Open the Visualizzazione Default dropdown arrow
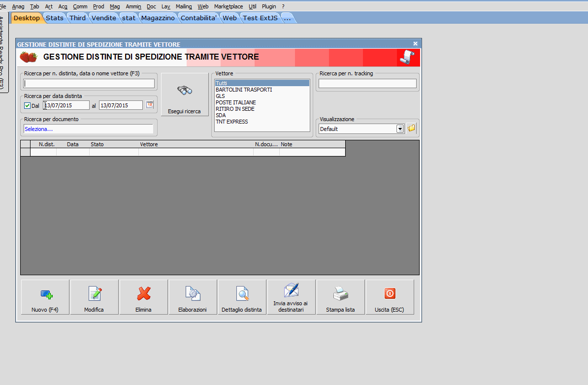The height and width of the screenshot is (385, 588). (400, 129)
